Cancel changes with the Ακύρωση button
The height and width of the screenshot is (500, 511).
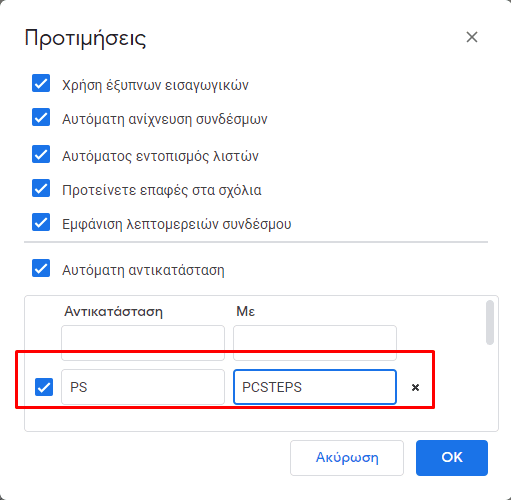click(x=347, y=458)
